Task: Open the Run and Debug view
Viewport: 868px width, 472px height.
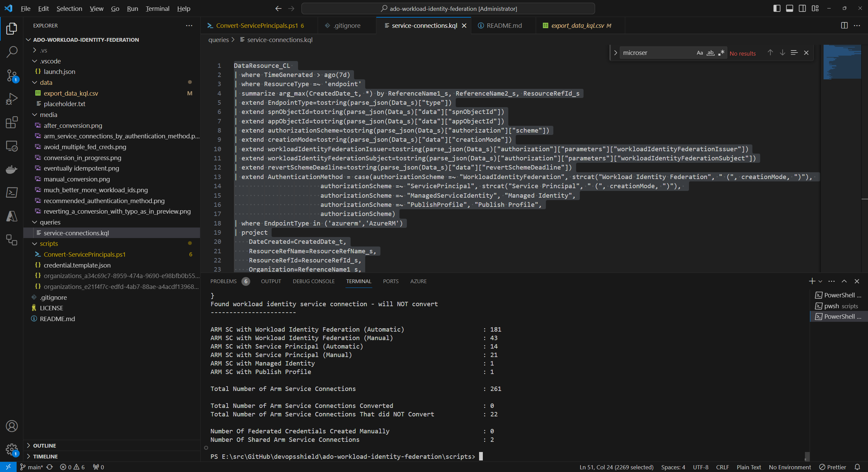Action: click(x=12, y=99)
